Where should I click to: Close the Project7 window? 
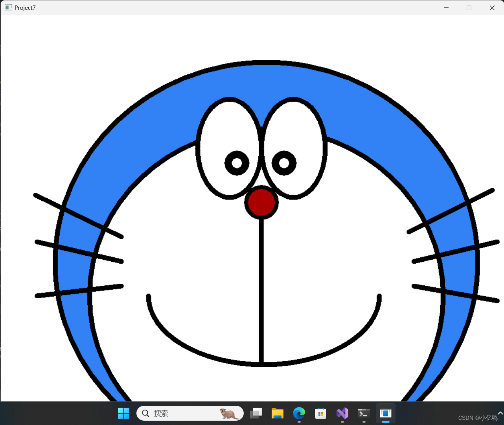pos(492,8)
